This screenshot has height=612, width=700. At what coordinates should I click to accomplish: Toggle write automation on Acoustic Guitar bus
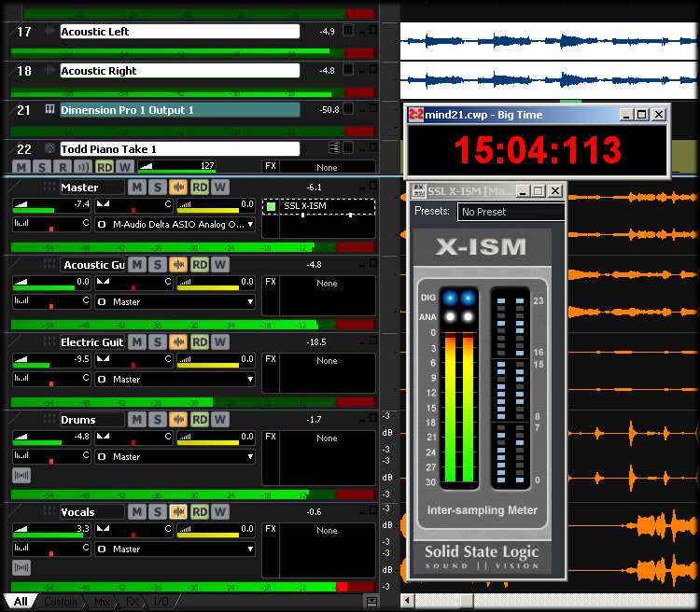point(220,265)
